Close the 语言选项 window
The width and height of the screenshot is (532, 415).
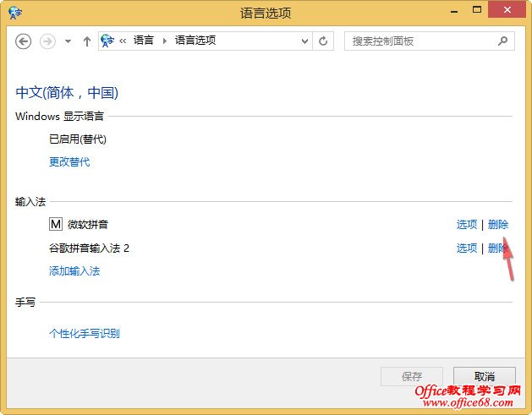pyautogui.click(x=507, y=10)
